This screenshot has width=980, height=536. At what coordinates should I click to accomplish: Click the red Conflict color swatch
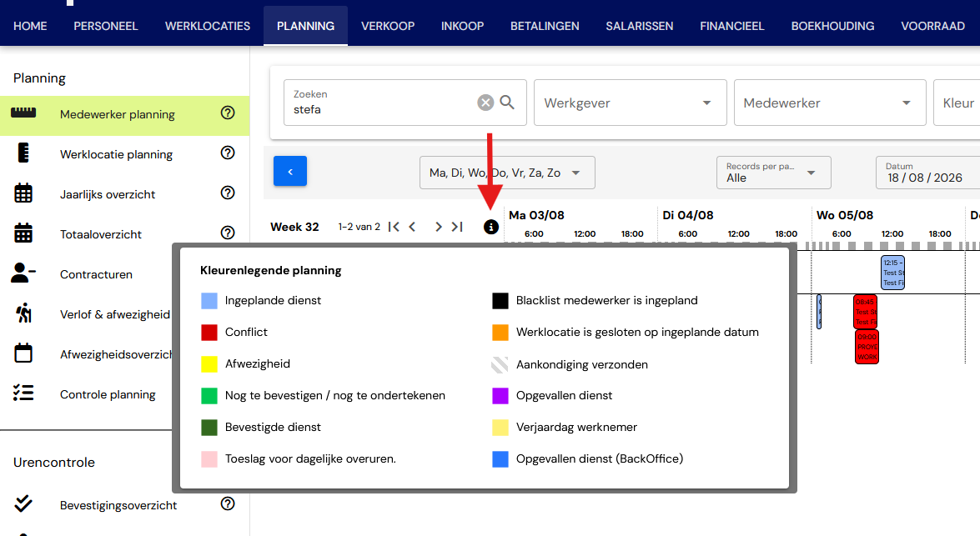coord(209,333)
